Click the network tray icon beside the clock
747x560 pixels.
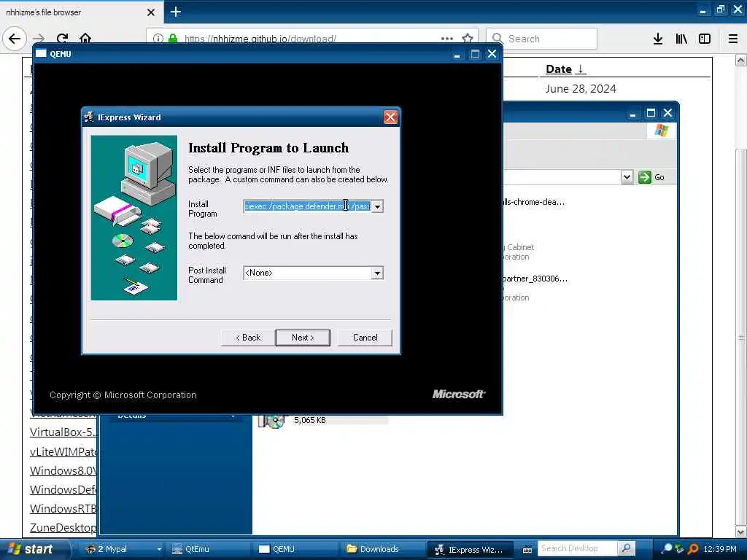pos(679,549)
